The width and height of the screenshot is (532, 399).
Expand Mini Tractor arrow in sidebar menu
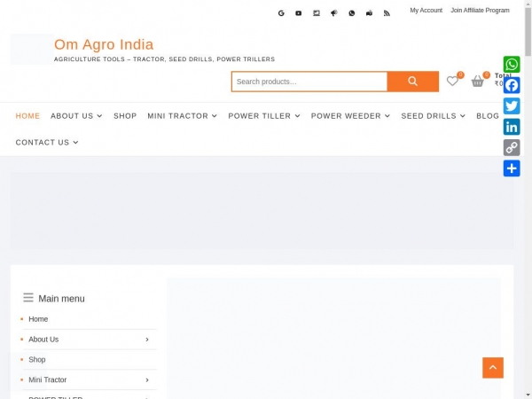click(147, 380)
